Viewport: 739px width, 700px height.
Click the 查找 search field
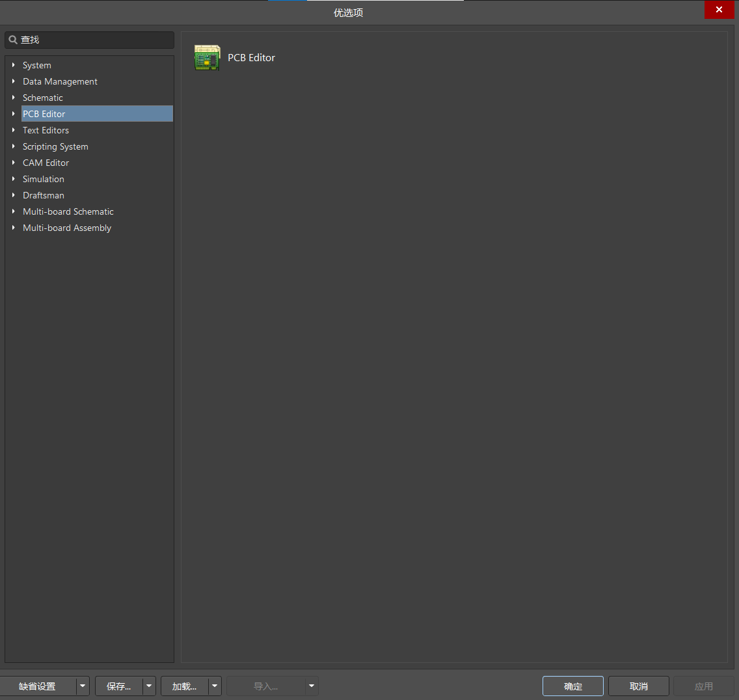coord(90,40)
